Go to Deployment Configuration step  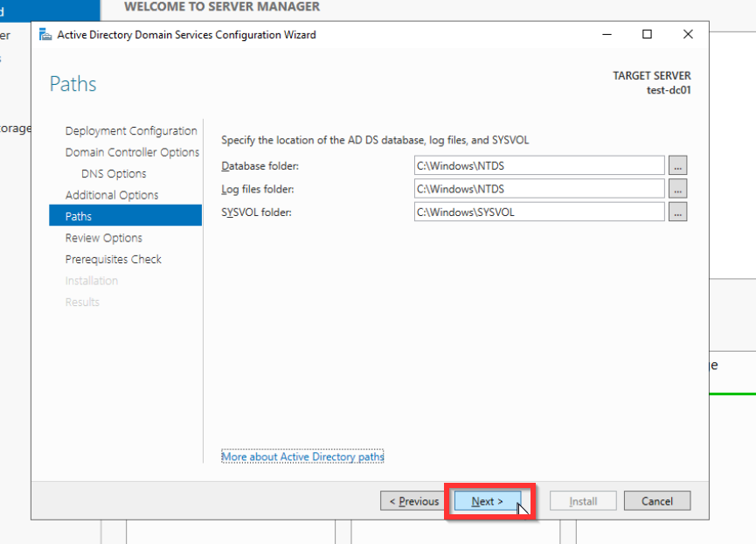coord(131,130)
